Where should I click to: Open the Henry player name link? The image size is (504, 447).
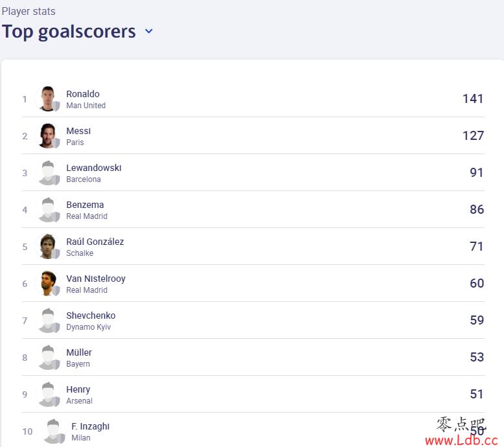point(78,389)
